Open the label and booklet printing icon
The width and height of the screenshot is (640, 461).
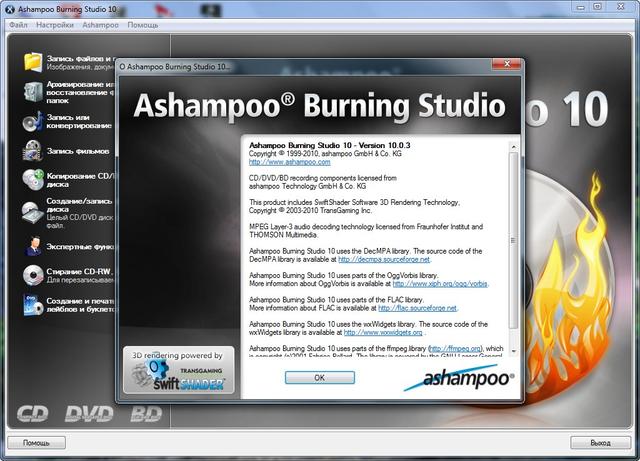(33, 305)
